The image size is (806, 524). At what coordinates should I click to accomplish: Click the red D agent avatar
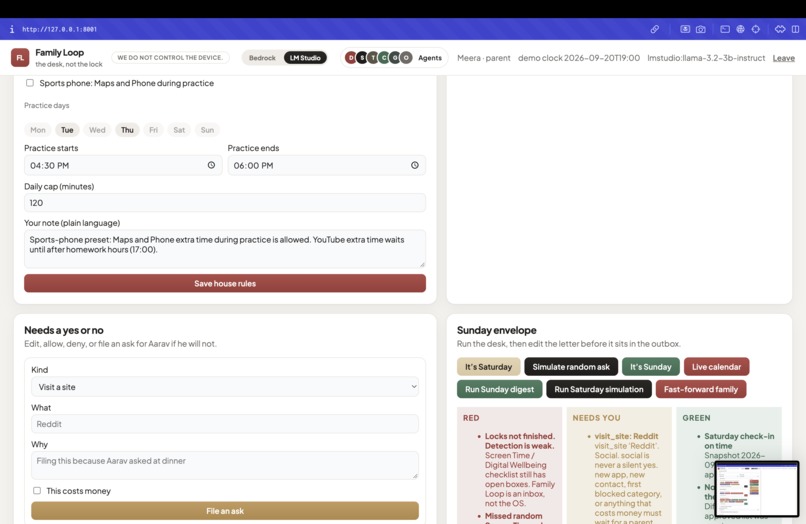click(x=351, y=58)
